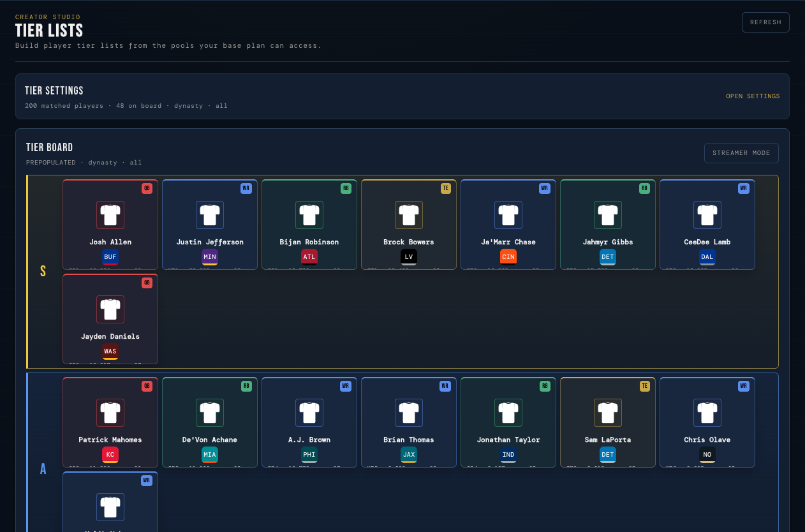
Task: Click the Justin Jefferson name text
Action: click(210, 242)
